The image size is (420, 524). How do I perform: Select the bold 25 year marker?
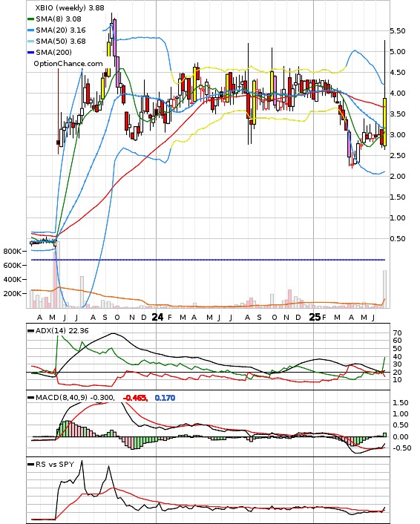(315, 317)
